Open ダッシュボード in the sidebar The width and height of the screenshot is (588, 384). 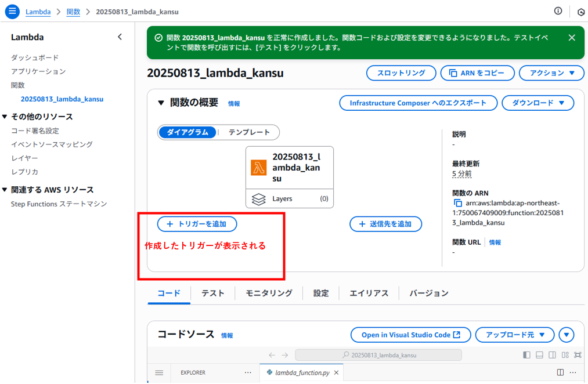pyautogui.click(x=35, y=57)
